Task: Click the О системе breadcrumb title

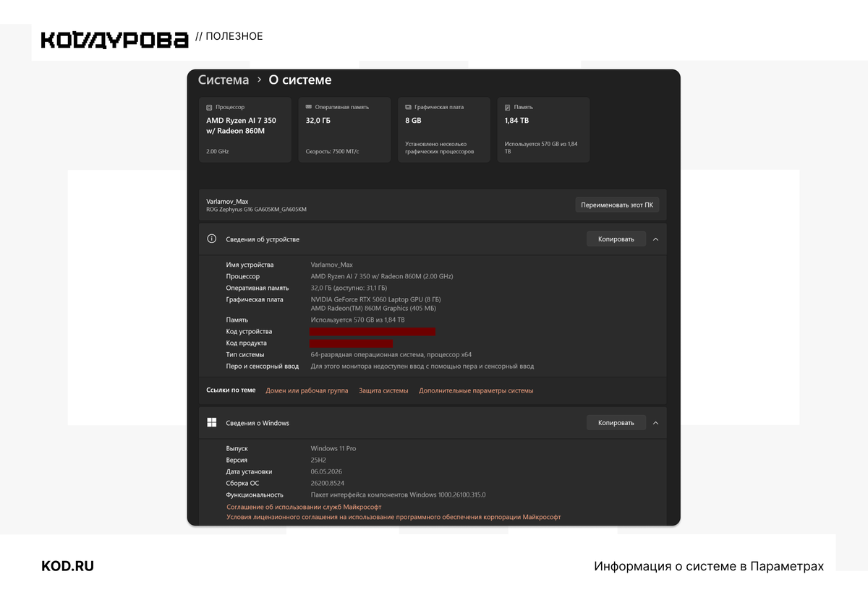Action: click(300, 80)
